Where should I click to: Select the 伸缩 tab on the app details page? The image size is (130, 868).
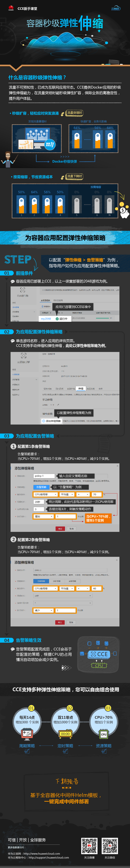(x=81, y=388)
